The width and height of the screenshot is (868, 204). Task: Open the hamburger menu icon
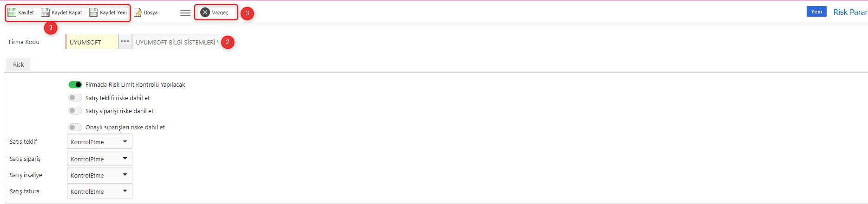point(185,13)
